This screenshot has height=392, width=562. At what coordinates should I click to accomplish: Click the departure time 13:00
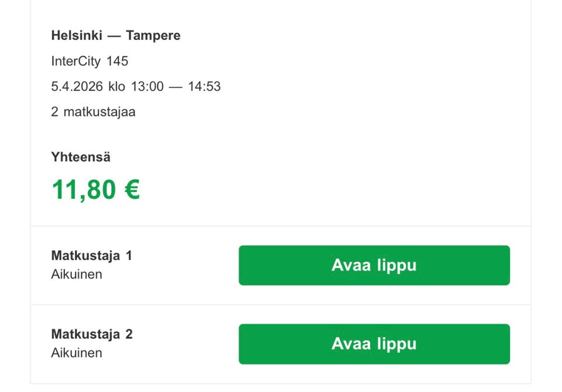pyautogui.click(x=147, y=87)
